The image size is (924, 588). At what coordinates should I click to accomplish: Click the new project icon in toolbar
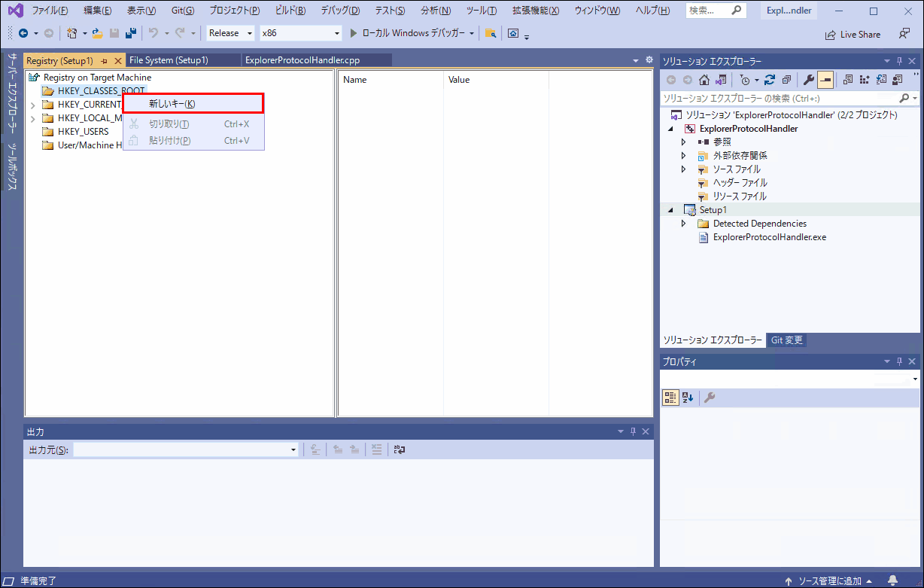tap(72, 33)
